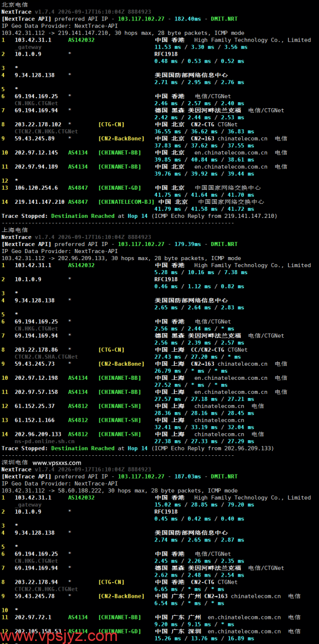Click AS4812 in the 61.152.25.37 row

78,406
